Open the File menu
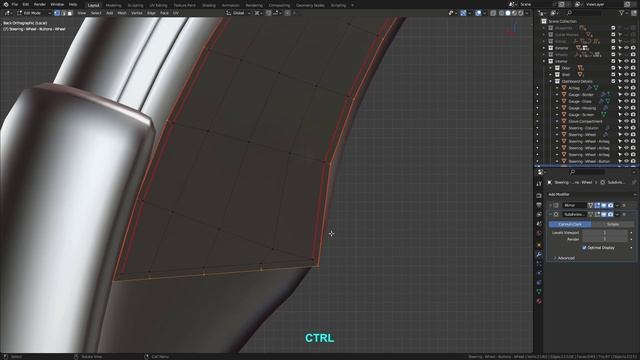 (15, 4)
